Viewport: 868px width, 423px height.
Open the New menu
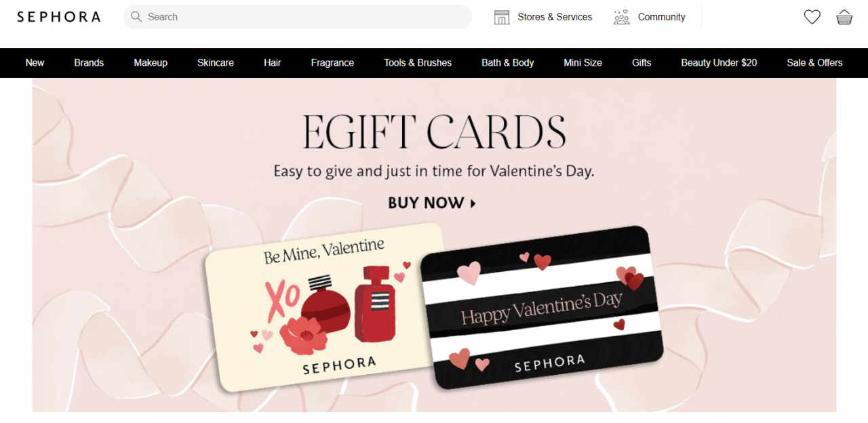[x=35, y=62]
